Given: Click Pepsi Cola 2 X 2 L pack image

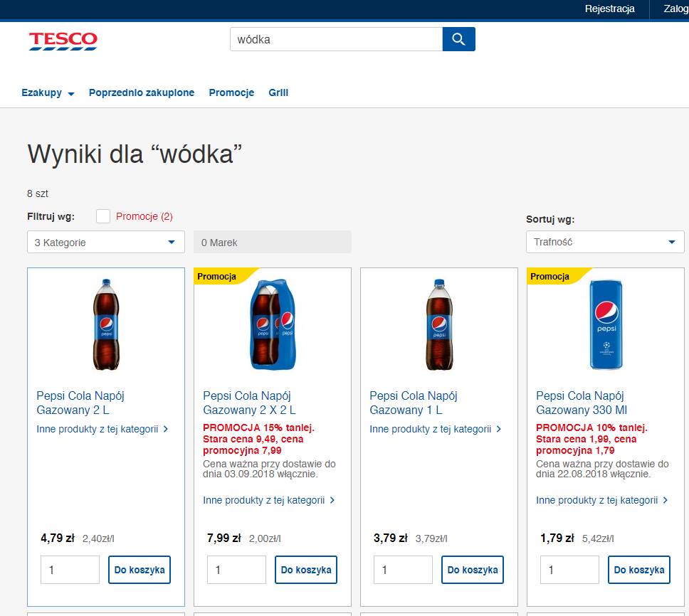Looking at the screenshot, I should pos(273,324).
